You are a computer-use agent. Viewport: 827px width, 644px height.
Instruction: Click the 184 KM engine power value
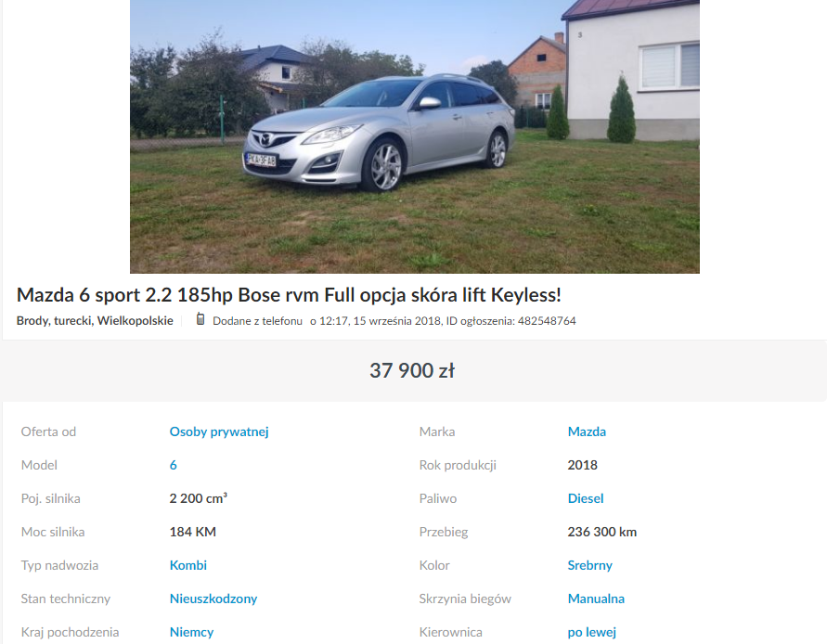[x=192, y=532]
